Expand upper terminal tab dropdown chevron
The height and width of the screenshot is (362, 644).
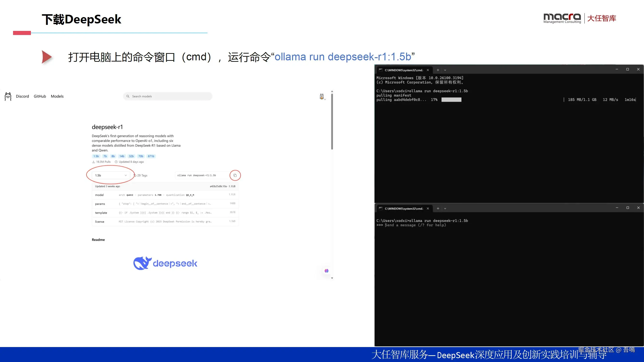(x=445, y=70)
